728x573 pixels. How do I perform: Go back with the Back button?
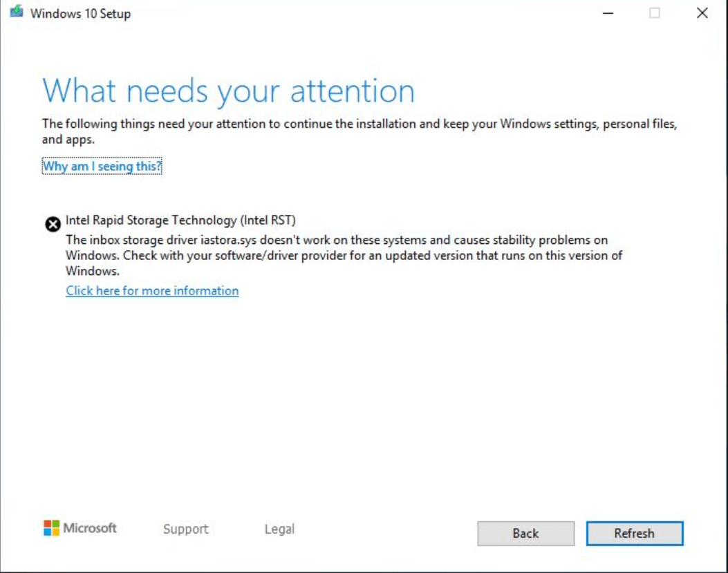(525, 534)
